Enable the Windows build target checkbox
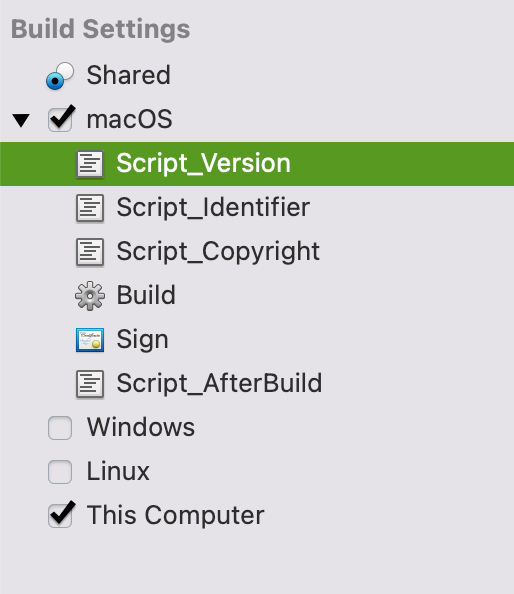This screenshot has width=514, height=594. point(60,428)
